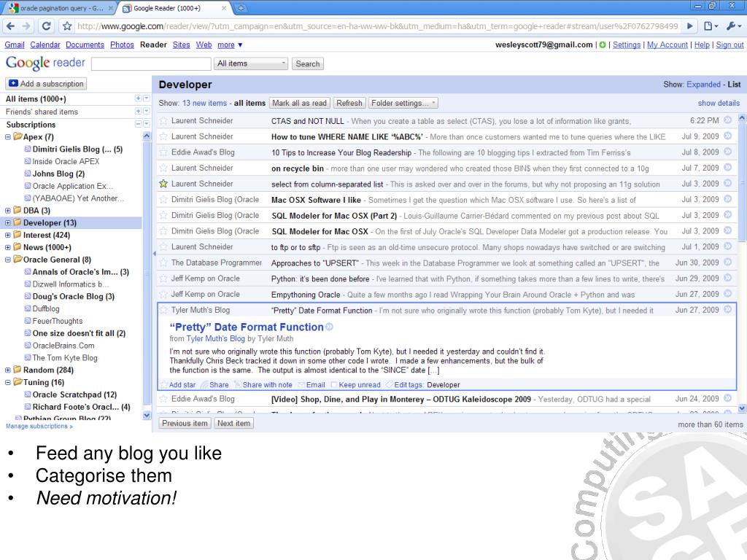Click the Developer folder icon
This screenshot has height=560, width=747.
pyautogui.click(x=18, y=222)
